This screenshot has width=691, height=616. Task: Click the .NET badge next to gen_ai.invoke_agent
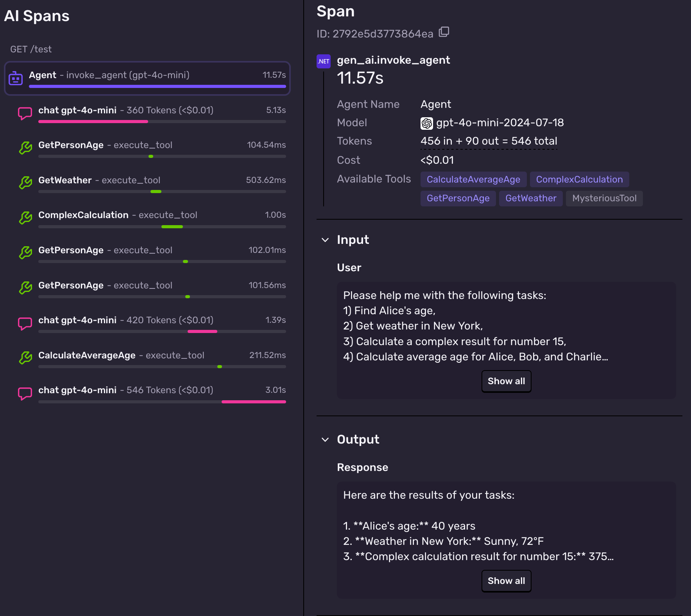[323, 61]
